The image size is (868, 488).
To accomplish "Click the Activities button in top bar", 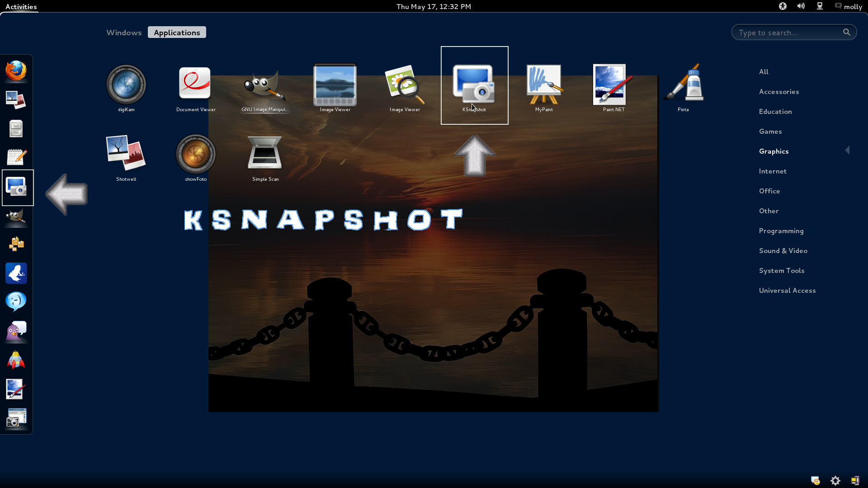I will pyautogui.click(x=21, y=6).
